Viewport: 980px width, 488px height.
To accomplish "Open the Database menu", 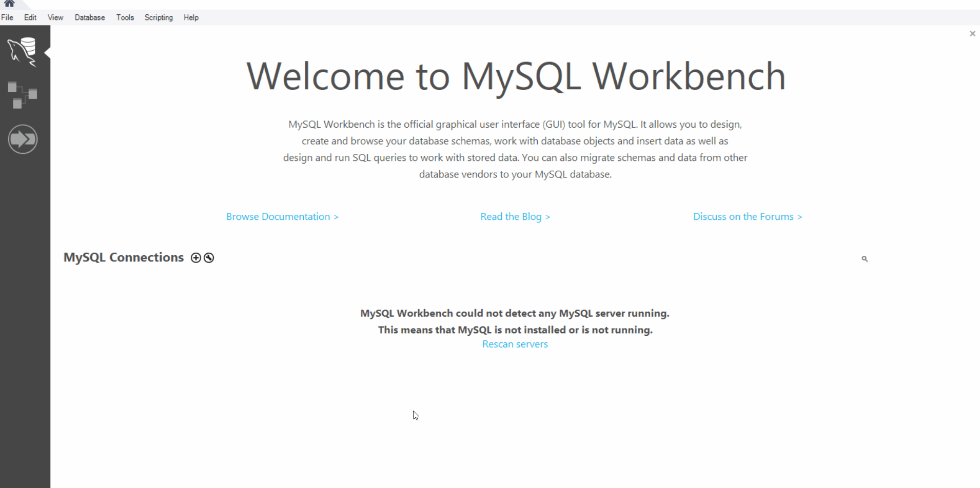I will (90, 17).
